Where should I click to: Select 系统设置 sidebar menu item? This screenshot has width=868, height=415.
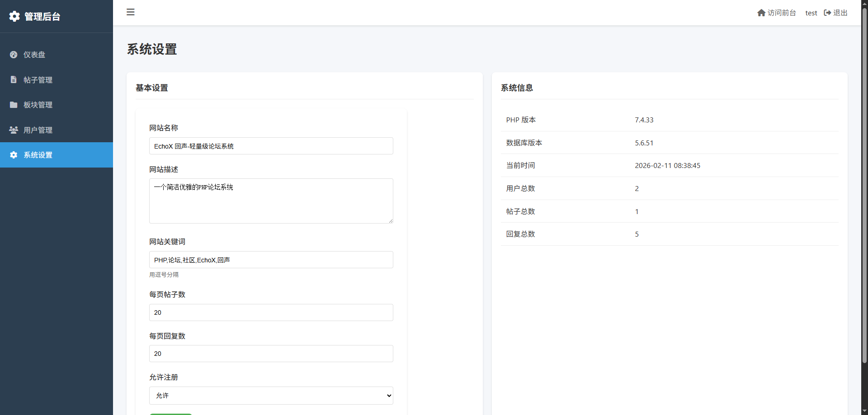tap(38, 155)
